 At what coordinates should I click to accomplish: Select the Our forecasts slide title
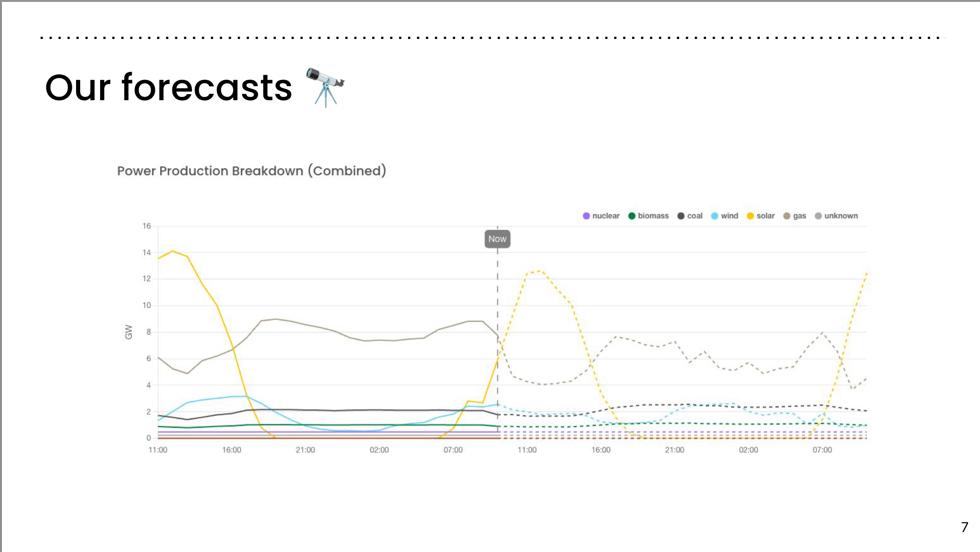point(169,87)
